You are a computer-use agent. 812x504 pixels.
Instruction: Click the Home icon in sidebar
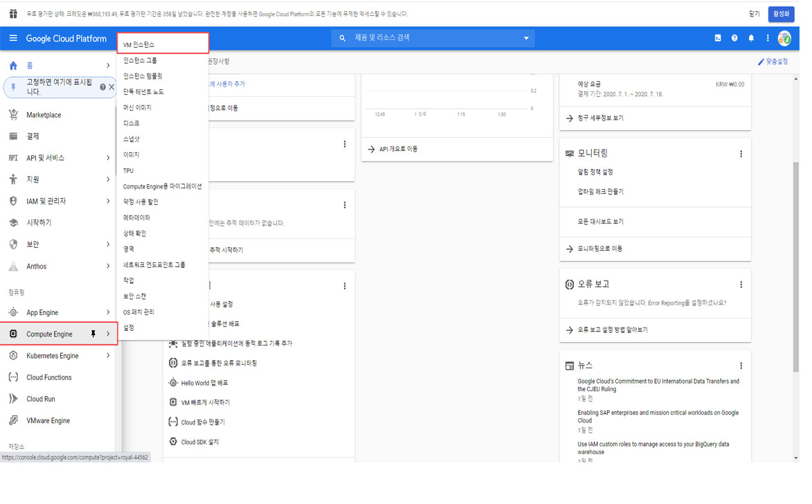click(13, 65)
